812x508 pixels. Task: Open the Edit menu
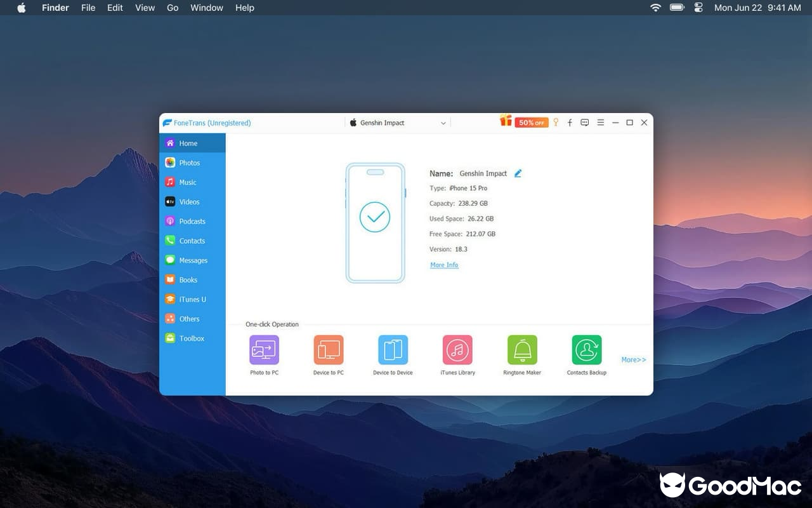(115, 8)
